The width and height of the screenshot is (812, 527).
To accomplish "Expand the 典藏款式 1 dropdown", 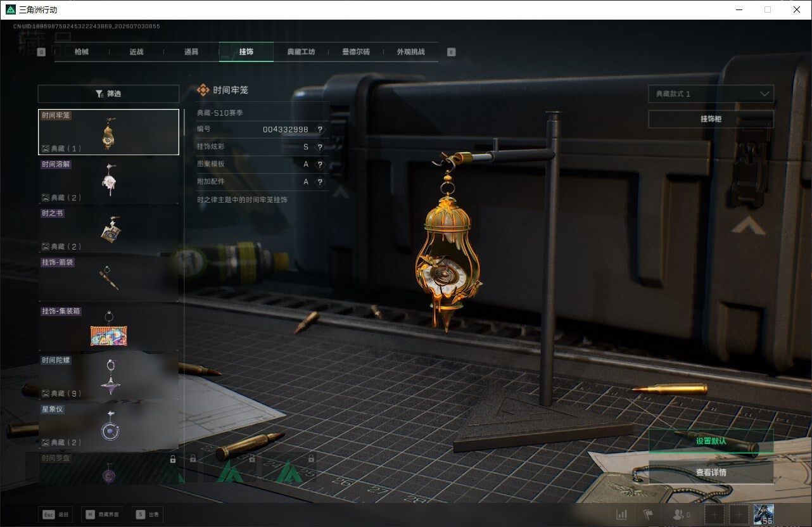I will pos(711,94).
